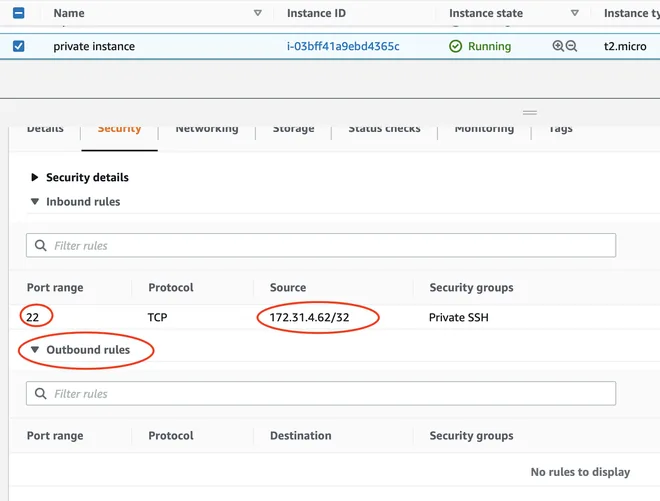Uncheck the private instance row checkbox
The width and height of the screenshot is (660, 501).
pos(19,46)
